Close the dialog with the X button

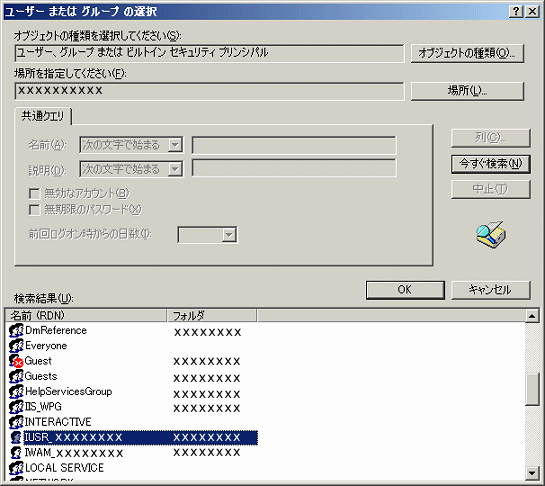point(532,11)
